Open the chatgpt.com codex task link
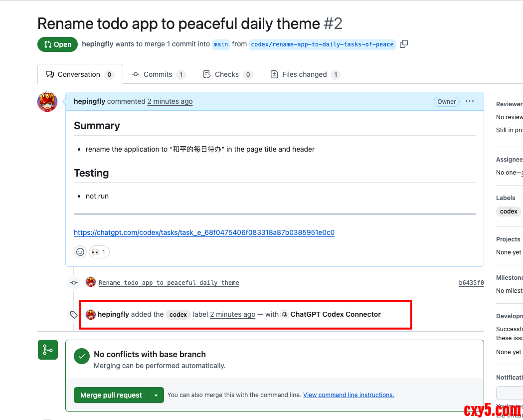The width and height of the screenshot is (523, 420). (204, 232)
